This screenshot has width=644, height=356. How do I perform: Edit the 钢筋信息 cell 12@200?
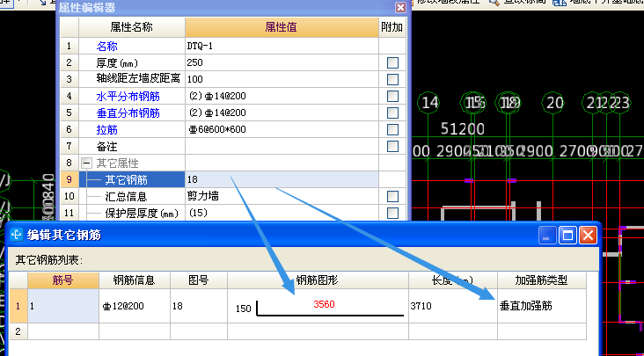tap(135, 306)
